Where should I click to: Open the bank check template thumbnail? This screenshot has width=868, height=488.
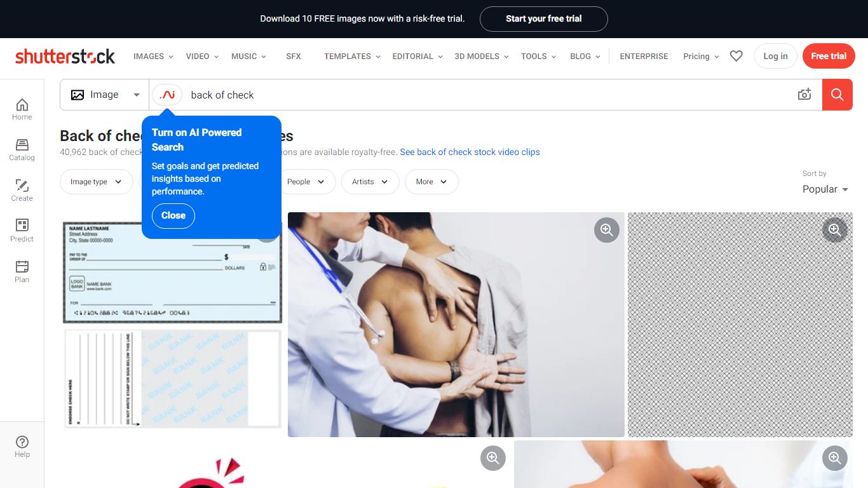(x=172, y=324)
